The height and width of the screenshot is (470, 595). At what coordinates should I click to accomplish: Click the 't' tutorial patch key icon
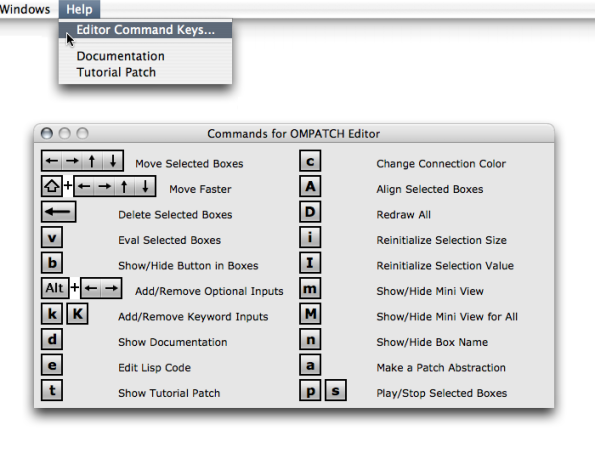(x=52, y=390)
